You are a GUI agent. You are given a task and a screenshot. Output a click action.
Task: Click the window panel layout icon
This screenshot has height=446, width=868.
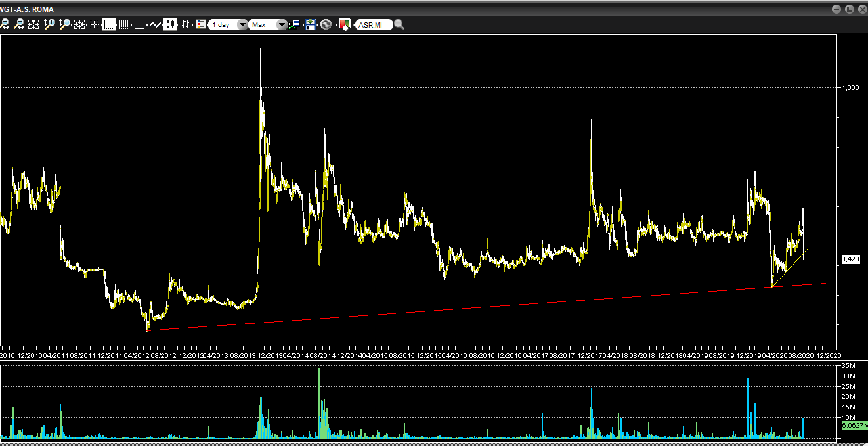click(139, 24)
